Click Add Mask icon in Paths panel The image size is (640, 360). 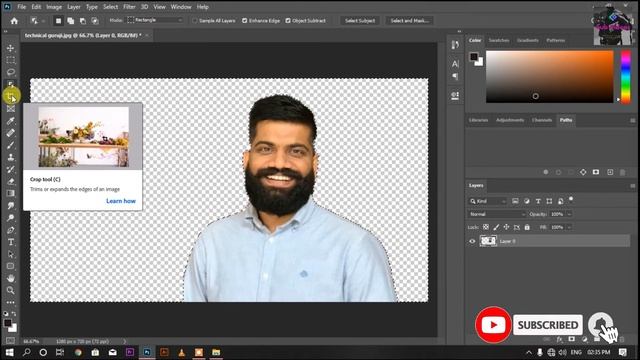point(596,172)
